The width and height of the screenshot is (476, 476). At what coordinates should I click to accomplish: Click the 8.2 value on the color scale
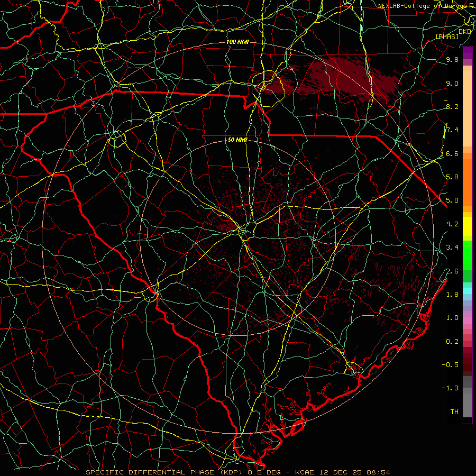[452, 106]
